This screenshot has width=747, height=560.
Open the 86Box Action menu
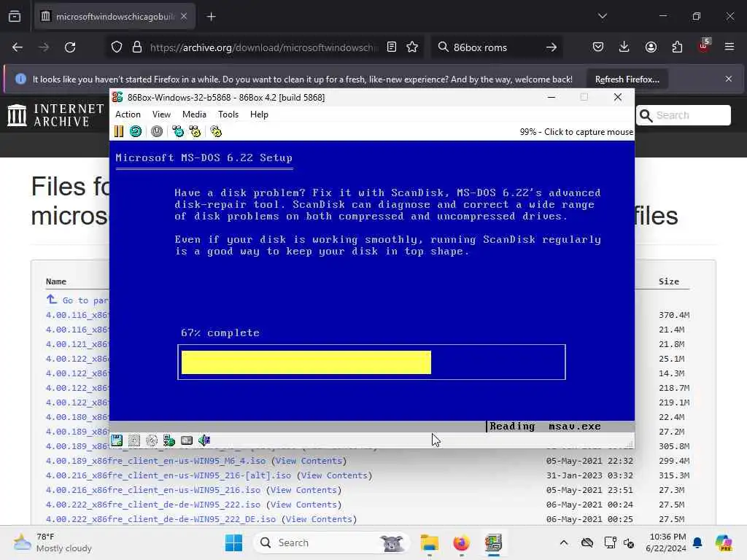128,114
